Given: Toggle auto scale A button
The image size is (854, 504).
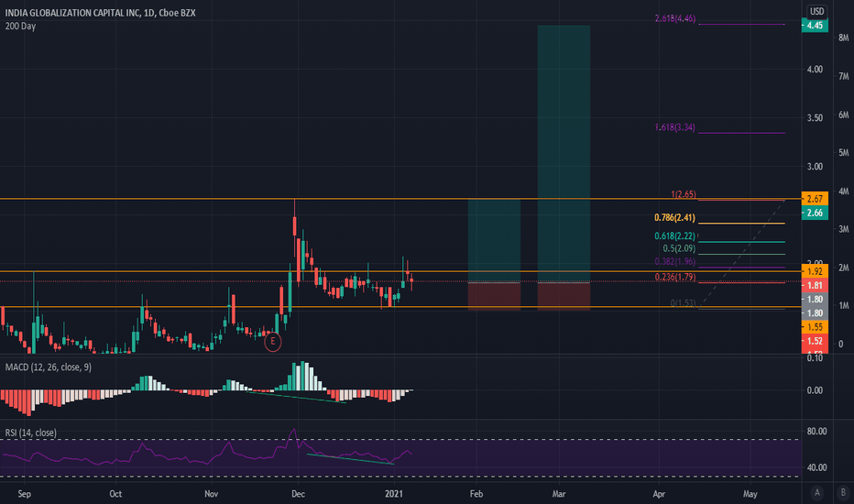Looking at the screenshot, I should (x=816, y=493).
